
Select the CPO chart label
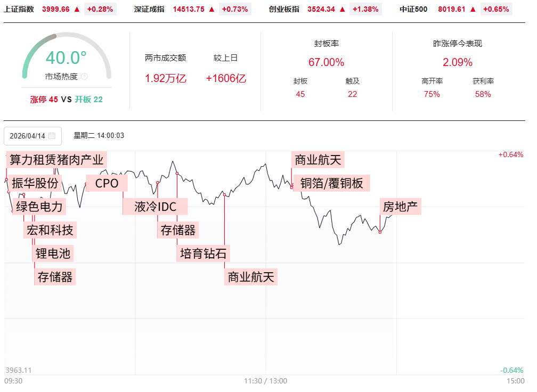coord(107,183)
